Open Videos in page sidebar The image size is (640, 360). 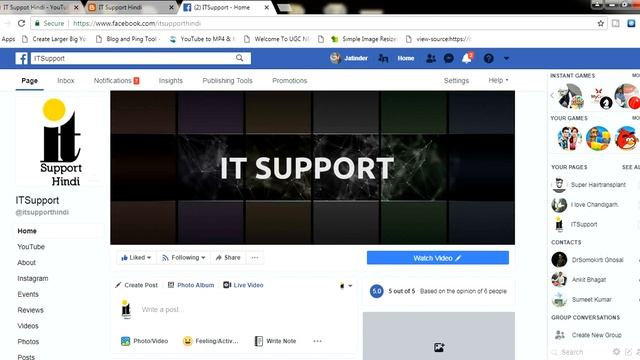pos(28,326)
